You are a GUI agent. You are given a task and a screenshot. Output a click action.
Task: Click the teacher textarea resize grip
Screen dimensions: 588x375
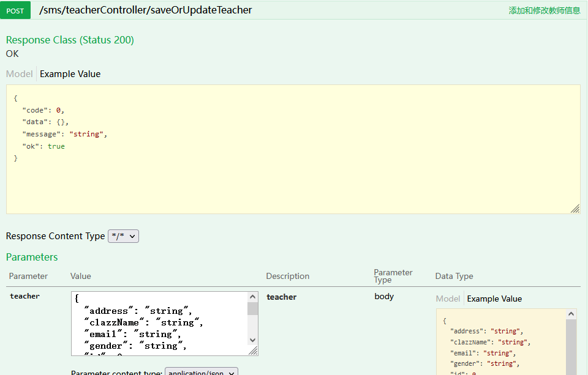click(x=253, y=351)
